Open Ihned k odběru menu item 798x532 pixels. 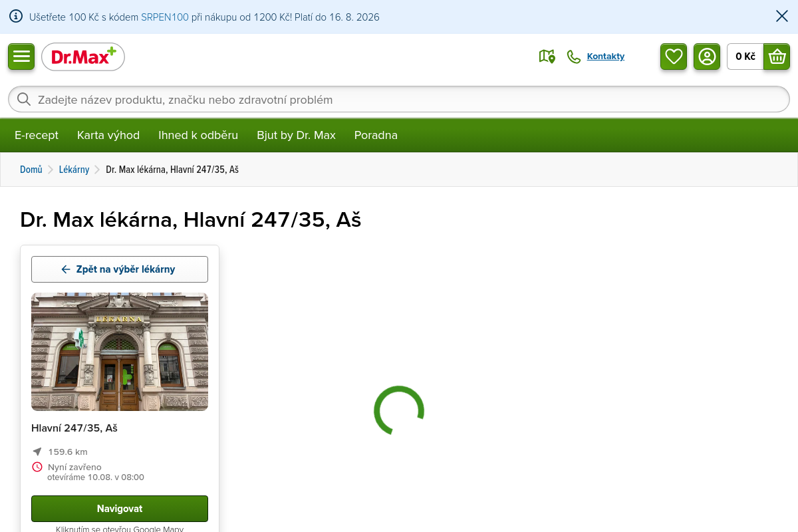tap(198, 135)
